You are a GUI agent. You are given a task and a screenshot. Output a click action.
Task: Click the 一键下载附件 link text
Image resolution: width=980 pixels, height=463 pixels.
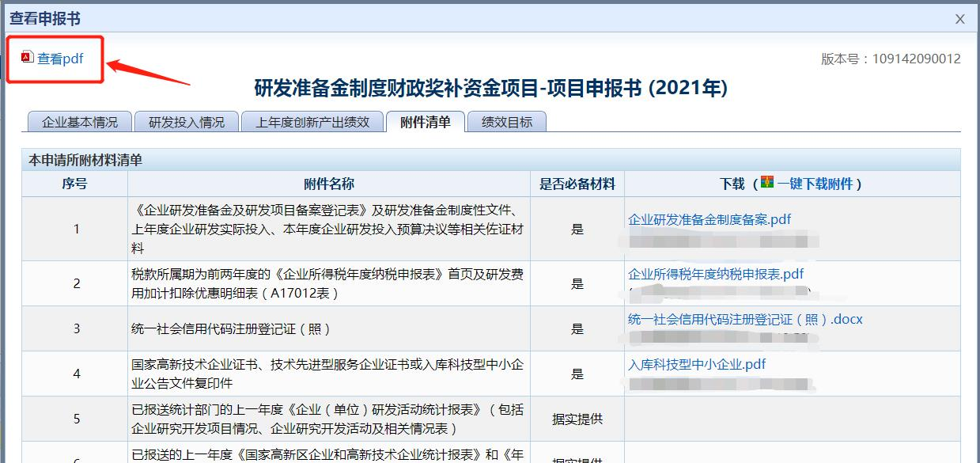[815, 184]
